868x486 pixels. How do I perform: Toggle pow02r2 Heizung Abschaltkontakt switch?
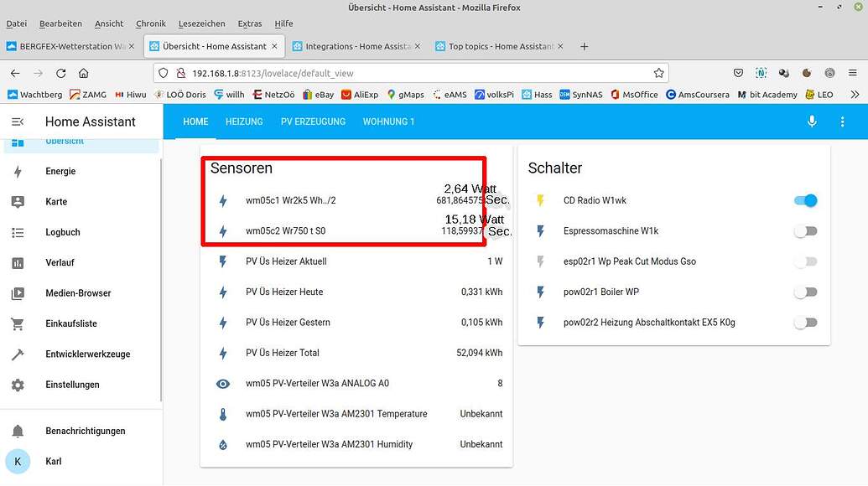coord(805,323)
